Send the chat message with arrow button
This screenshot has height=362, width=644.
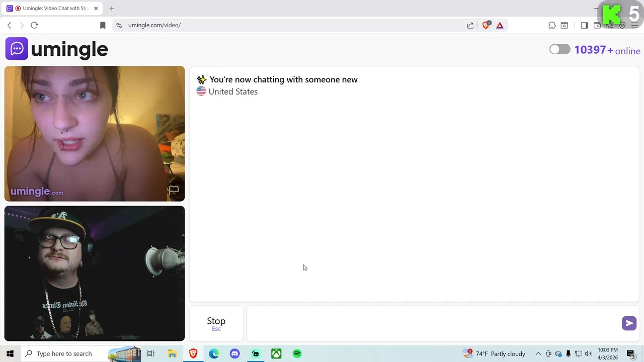(x=629, y=323)
